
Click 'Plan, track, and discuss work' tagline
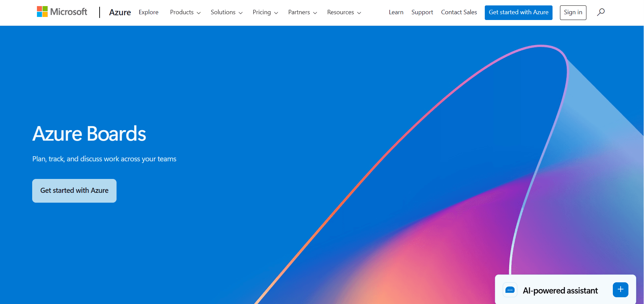(x=104, y=159)
